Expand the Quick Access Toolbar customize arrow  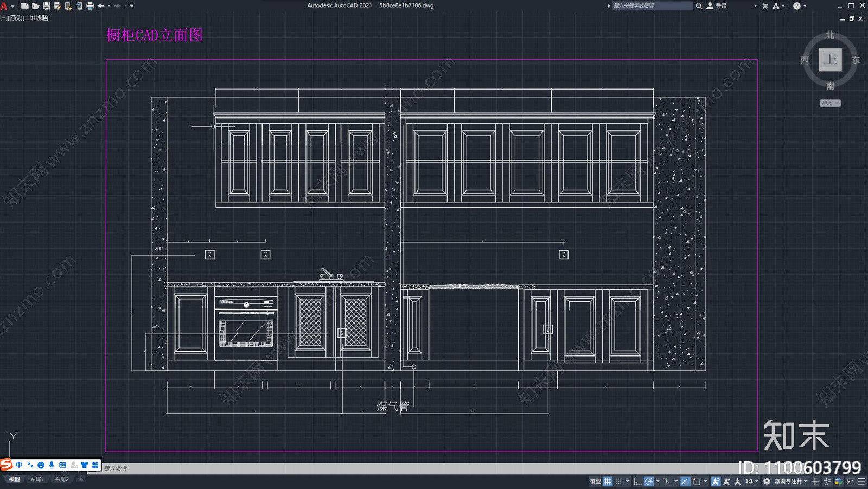click(132, 6)
